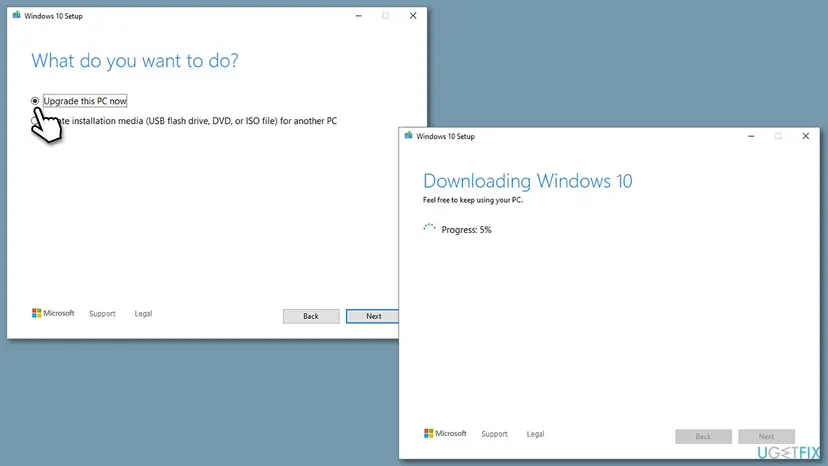Select the 'Upgrade this PC now' radio button
The height and width of the screenshot is (466, 828).
point(35,101)
